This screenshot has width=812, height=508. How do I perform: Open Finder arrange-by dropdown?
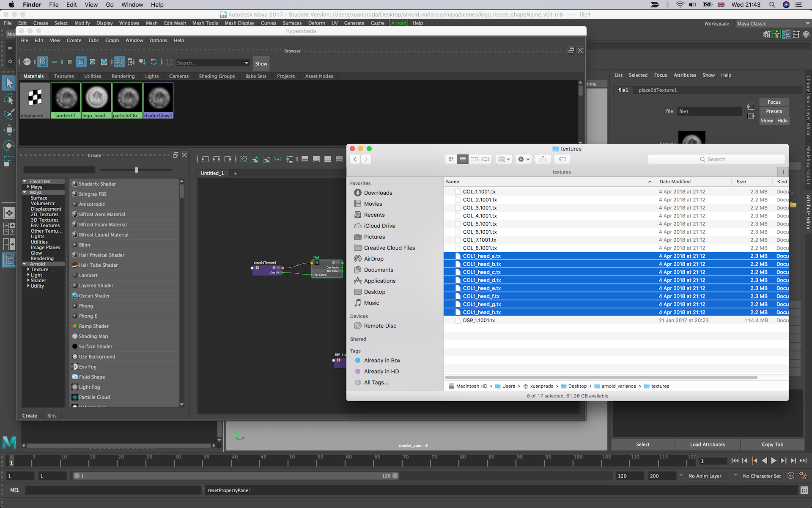pos(504,159)
